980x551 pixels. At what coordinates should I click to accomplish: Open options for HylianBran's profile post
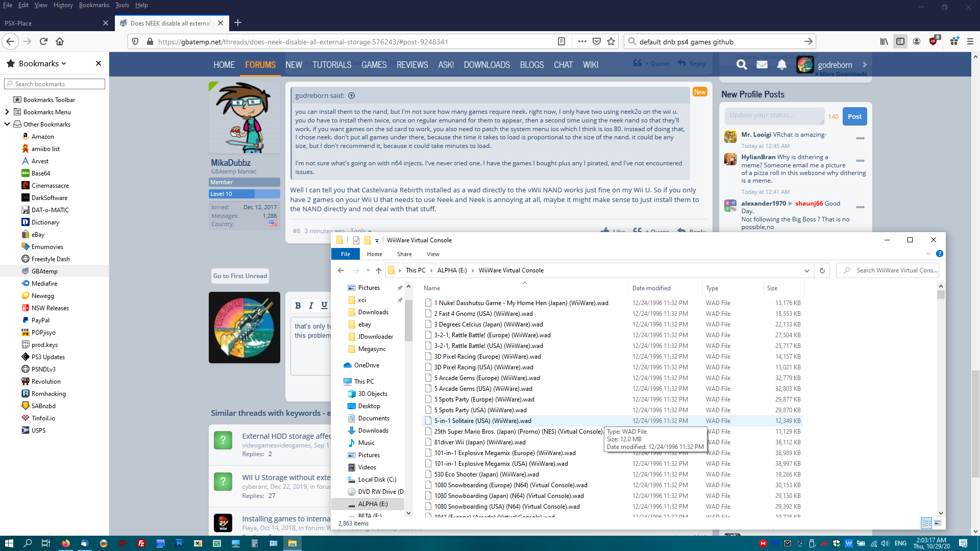point(860,161)
